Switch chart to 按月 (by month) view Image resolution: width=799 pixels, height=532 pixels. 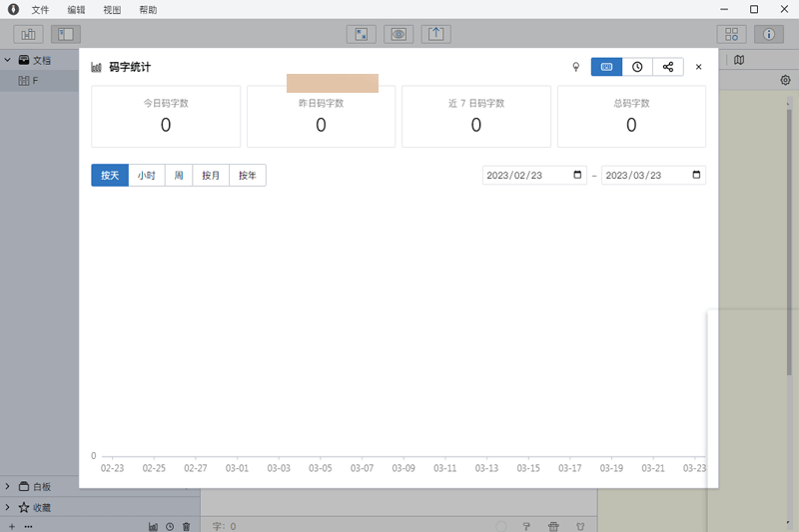pyautogui.click(x=211, y=176)
